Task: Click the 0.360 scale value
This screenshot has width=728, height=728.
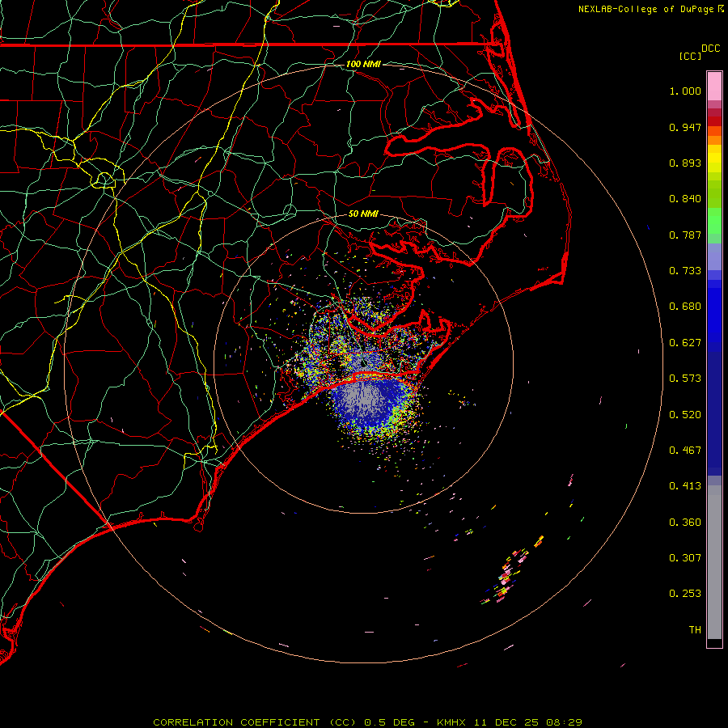Action: (x=685, y=523)
